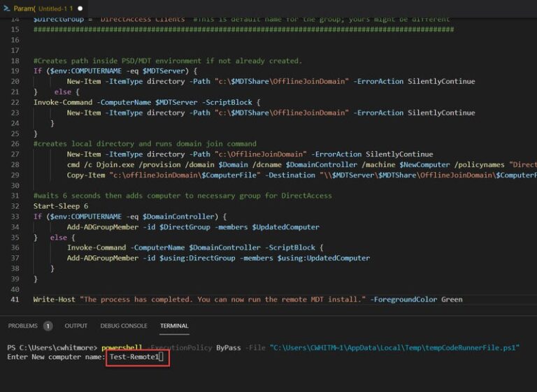Click line number 33 in the gutter
The width and height of the screenshot is (537, 392).
[x=15, y=206]
